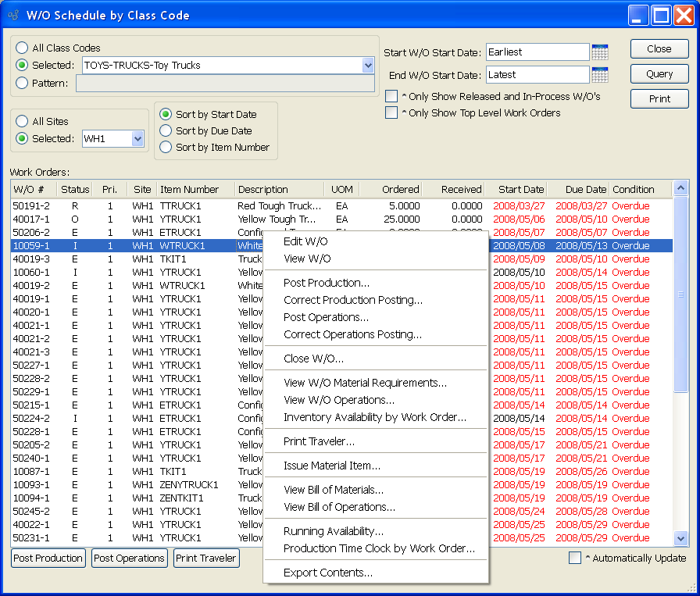Open calendar for Start W/O Start Date
Screen dimensions: 700x596
599,52
